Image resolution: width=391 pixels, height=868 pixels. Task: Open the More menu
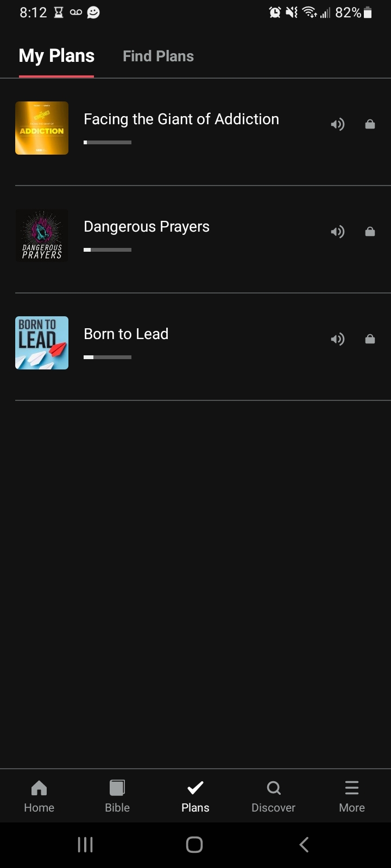(352, 796)
